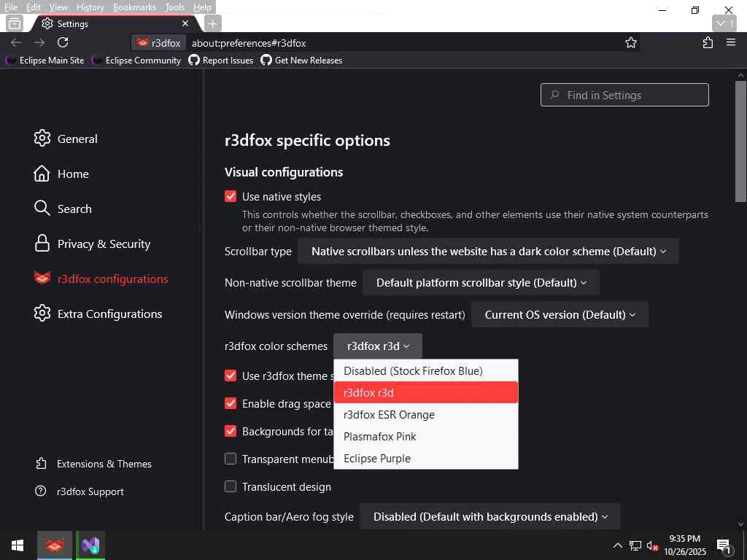Toggle Use native styles checkbox
The height and width of the screenshot is (560, 747).
point(231,196)
